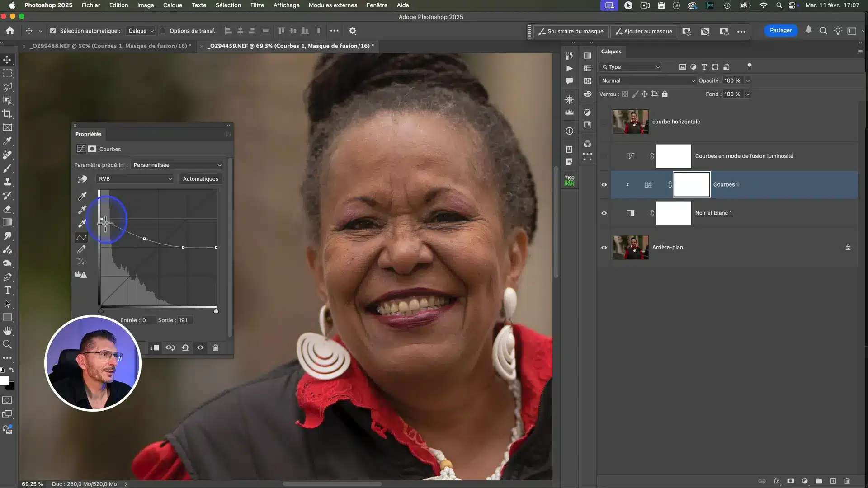This screenshot has height=488, width=868.
Task: Toggle Sélection automatique checkbox
Action: [53, 31]
